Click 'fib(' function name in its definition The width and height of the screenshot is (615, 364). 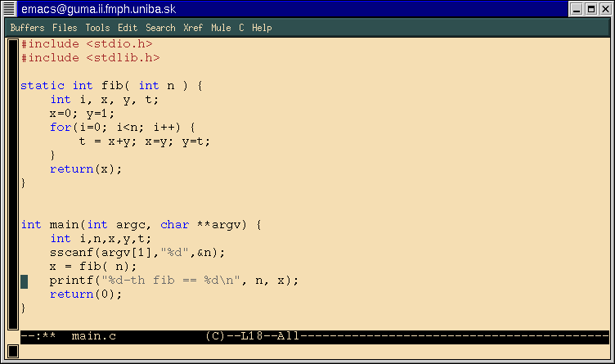coord(115,86)
